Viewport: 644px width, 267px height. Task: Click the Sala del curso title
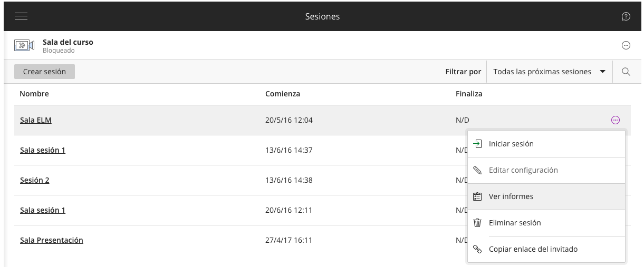[x=68, y=42]
